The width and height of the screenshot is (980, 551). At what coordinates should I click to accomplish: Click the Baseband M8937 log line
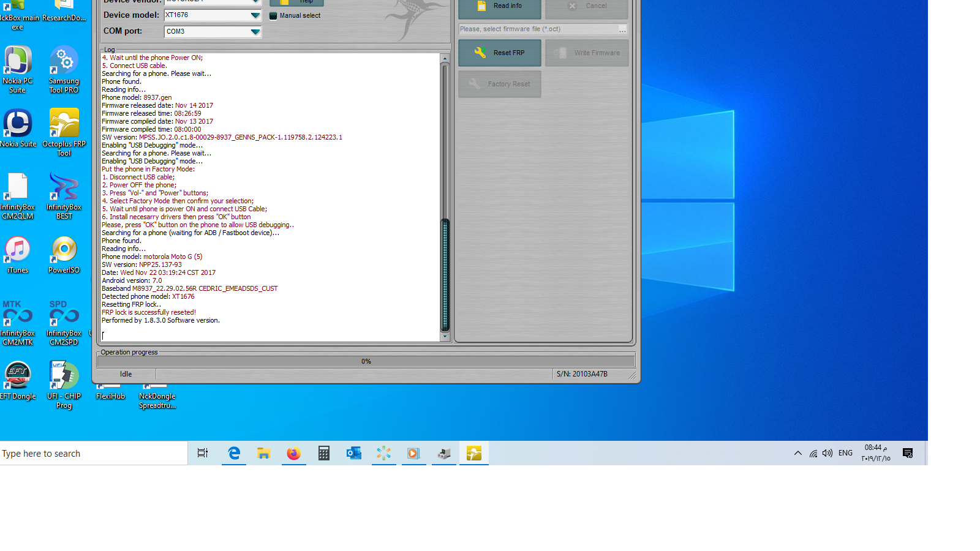click(190, 288)
